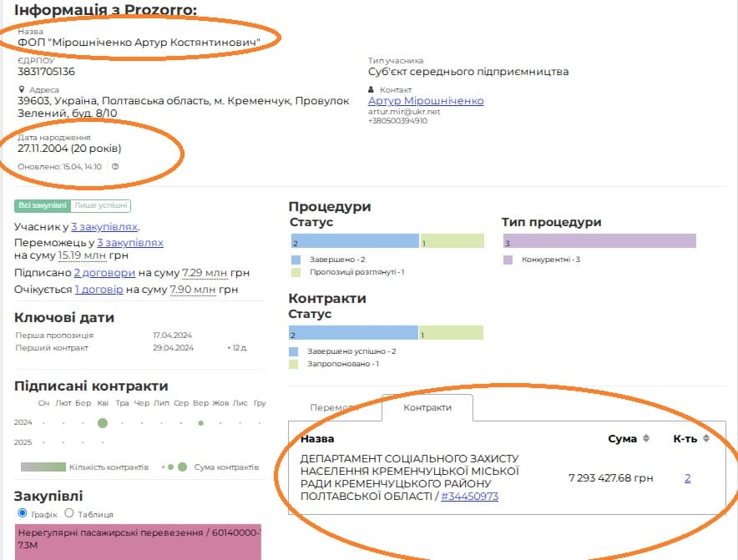Follow the #34450973 organization code link
Image resolution: width=738 pixels, height=560 pixels.
point(469,497)
